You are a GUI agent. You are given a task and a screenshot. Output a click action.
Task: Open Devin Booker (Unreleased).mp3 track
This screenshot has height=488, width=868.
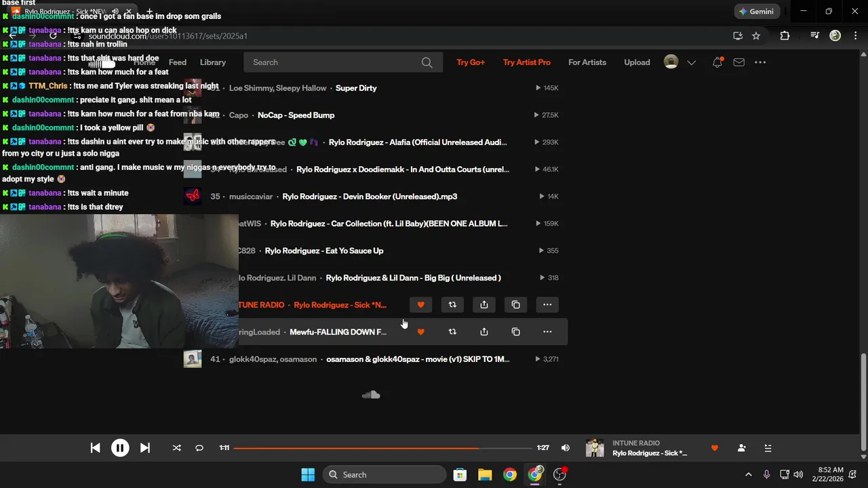coord(370,197)
